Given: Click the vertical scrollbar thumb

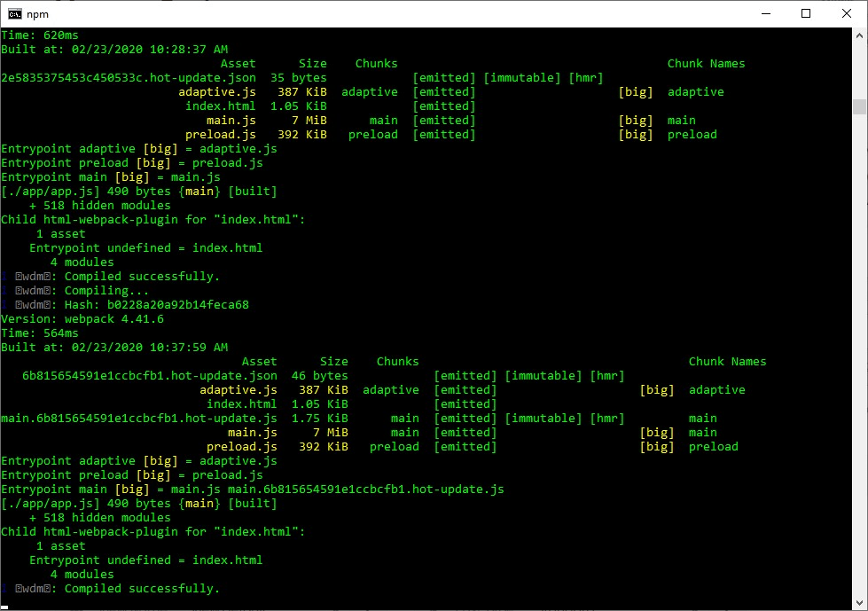Looking at the screenshot, I should point(859,106).
